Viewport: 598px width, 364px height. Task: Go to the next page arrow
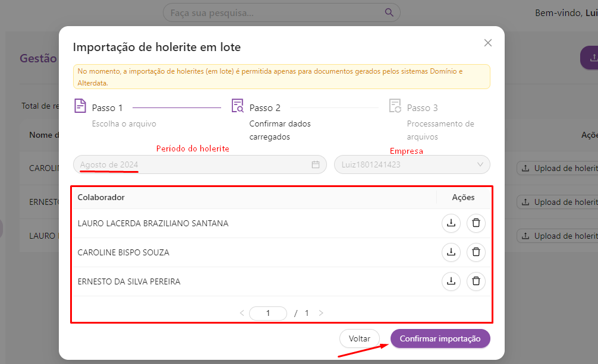321,313
